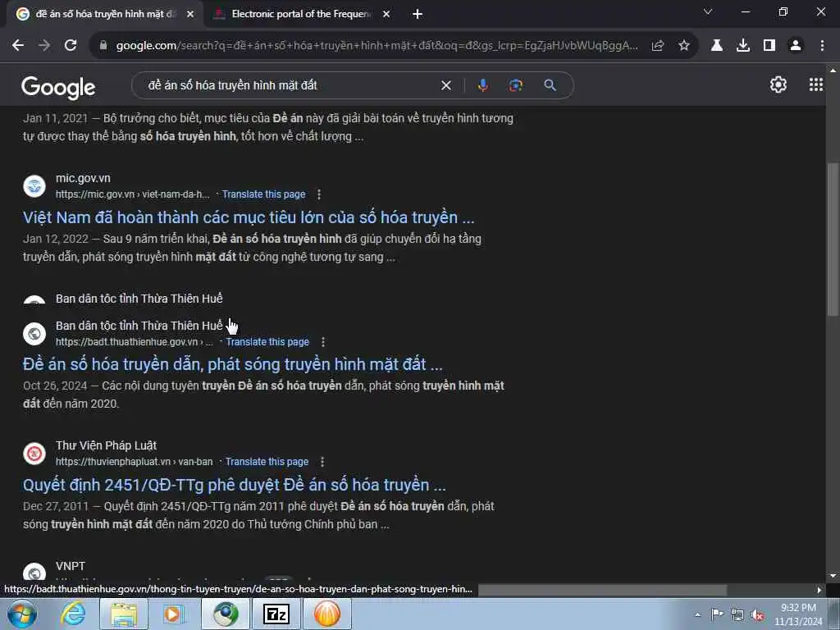Image resolution: width=840 pixels, height=630 pixels.
Task: Click the browser address bar URL
Action: (x=377, y=46)
